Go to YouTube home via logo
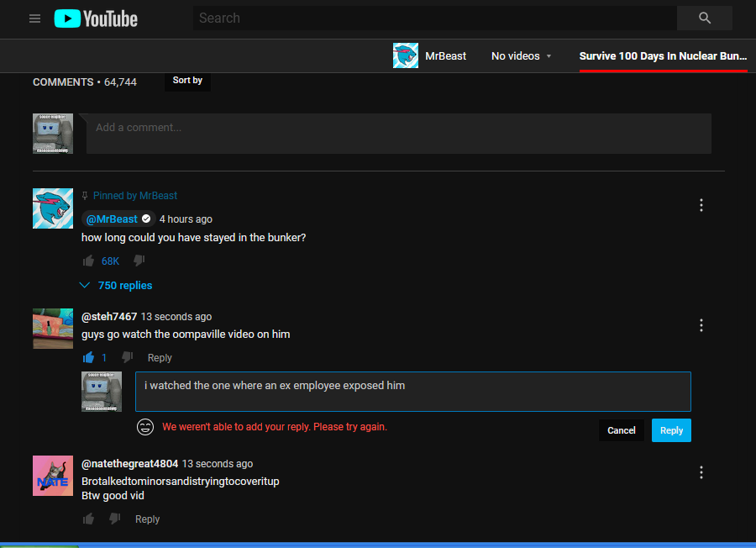The height and width of the screenshot is (548, 756). coord(96,18)
